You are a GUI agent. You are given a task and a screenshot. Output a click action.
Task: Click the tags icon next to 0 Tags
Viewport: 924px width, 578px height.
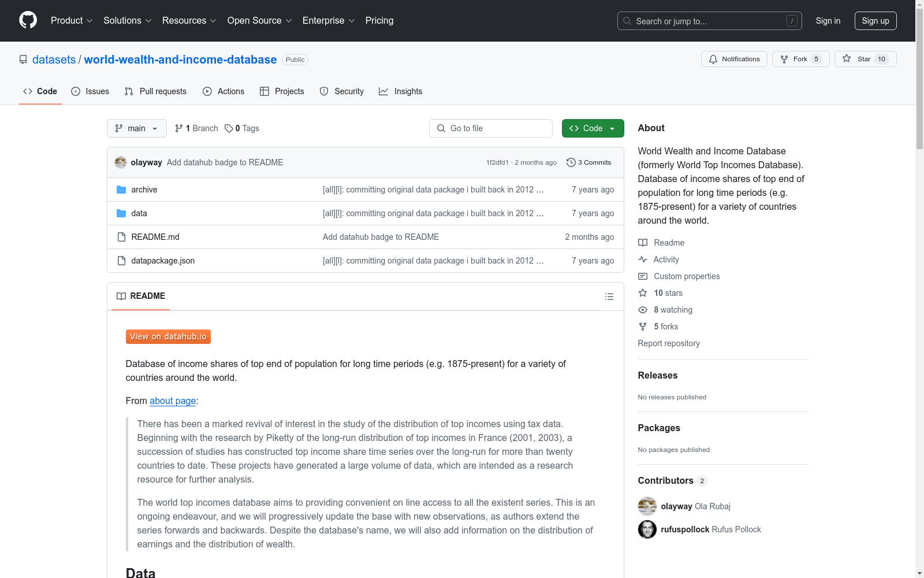coord(229,128)
